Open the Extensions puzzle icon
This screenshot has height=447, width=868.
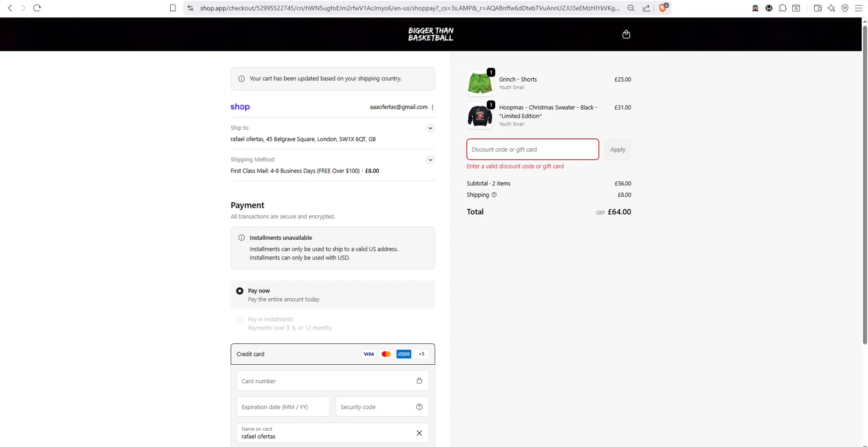[x=782, y=8]
